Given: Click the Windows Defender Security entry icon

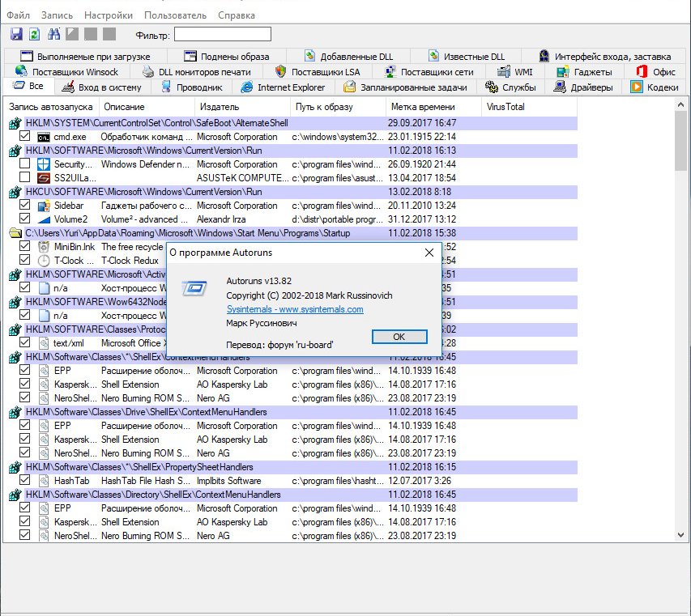Looking at the screenshot, I should [43, 164].
